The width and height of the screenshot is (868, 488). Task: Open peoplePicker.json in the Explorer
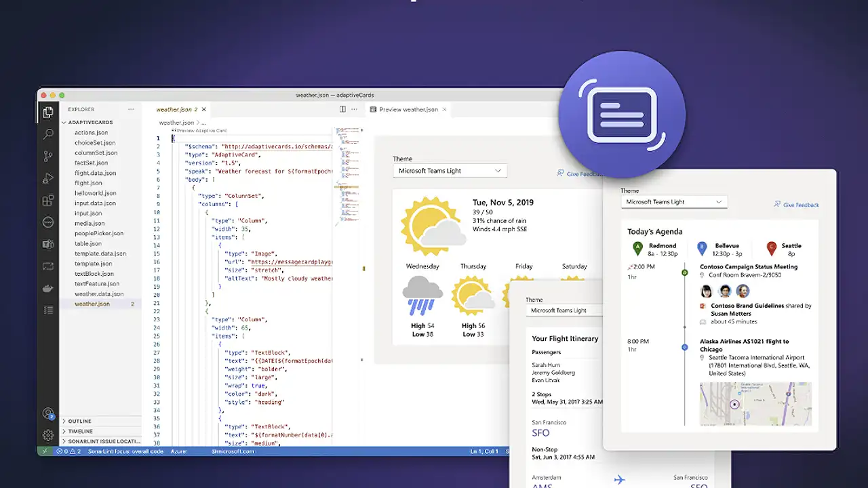pos(98,233)
